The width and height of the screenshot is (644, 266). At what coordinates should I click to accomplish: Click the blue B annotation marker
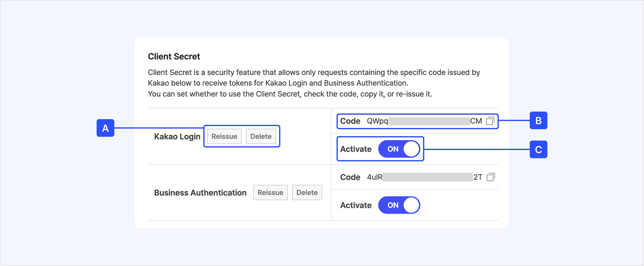click(538, 120)
